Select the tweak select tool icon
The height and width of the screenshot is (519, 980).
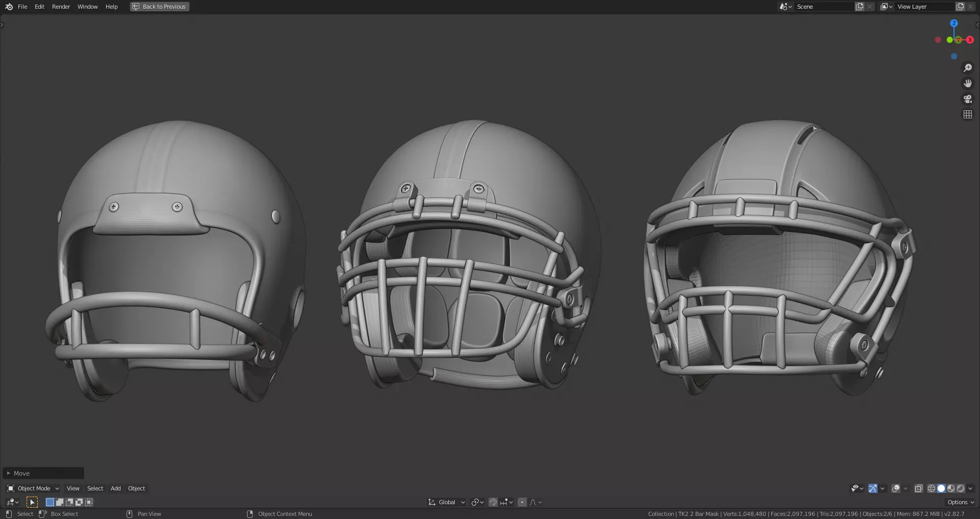(32, 502)
